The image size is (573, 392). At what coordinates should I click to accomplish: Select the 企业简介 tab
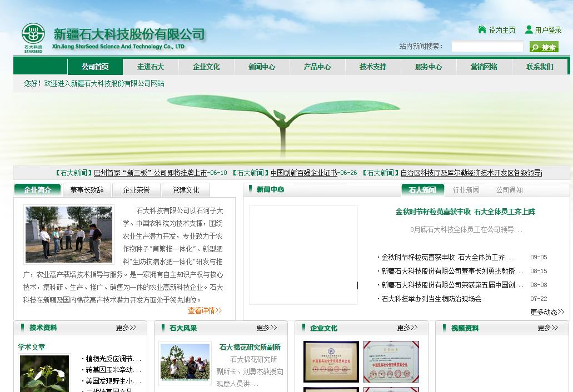click(37, 190)
